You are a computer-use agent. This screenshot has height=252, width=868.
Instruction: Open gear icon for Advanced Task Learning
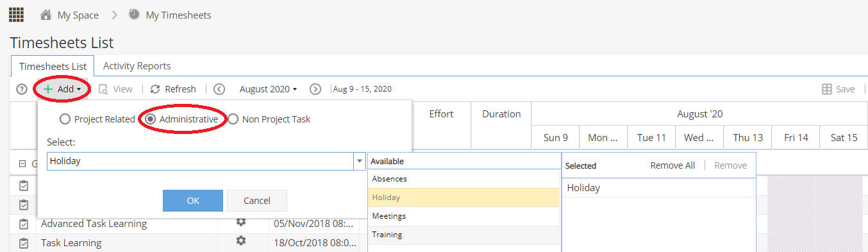tap(241, 222)
